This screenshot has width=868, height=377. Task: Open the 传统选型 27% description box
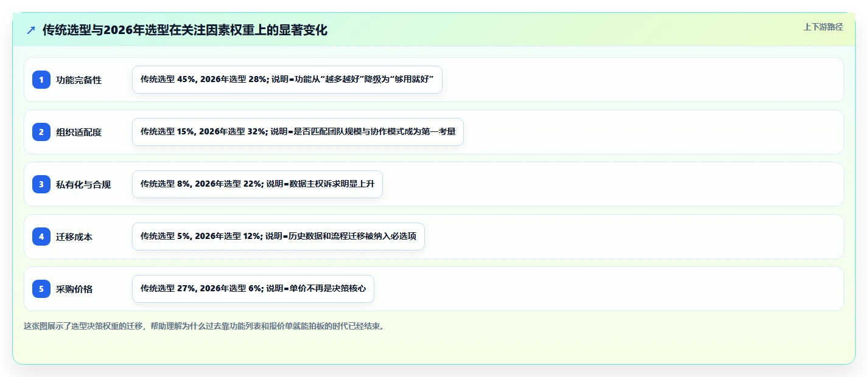(253, 289)
